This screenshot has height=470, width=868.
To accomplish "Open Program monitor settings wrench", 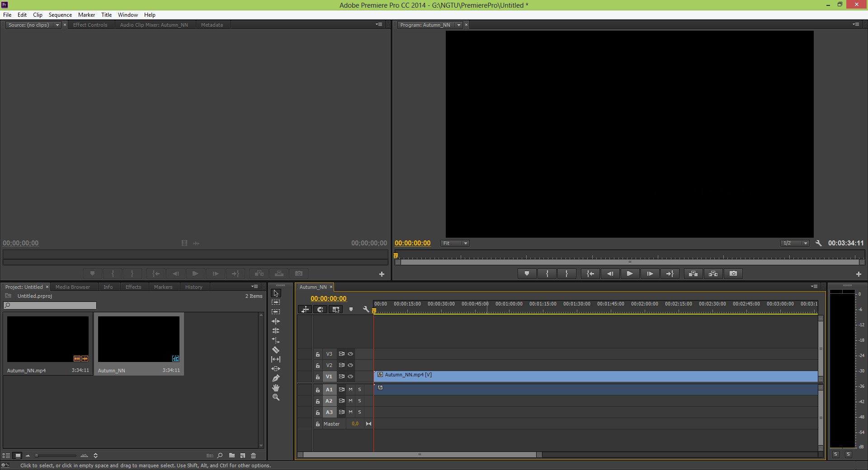I will click(818, 243).
